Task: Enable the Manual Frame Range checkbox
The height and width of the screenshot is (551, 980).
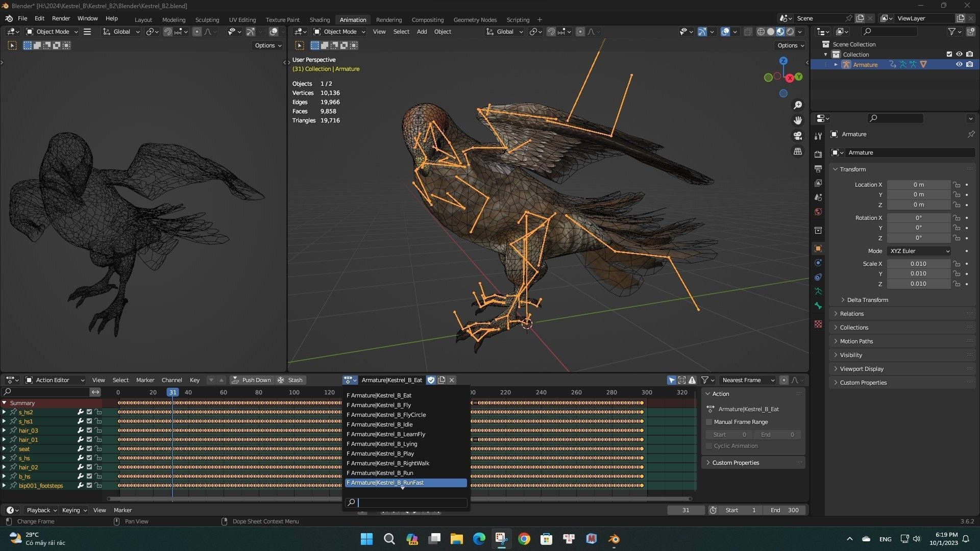Action: click(x=709, y=422)
